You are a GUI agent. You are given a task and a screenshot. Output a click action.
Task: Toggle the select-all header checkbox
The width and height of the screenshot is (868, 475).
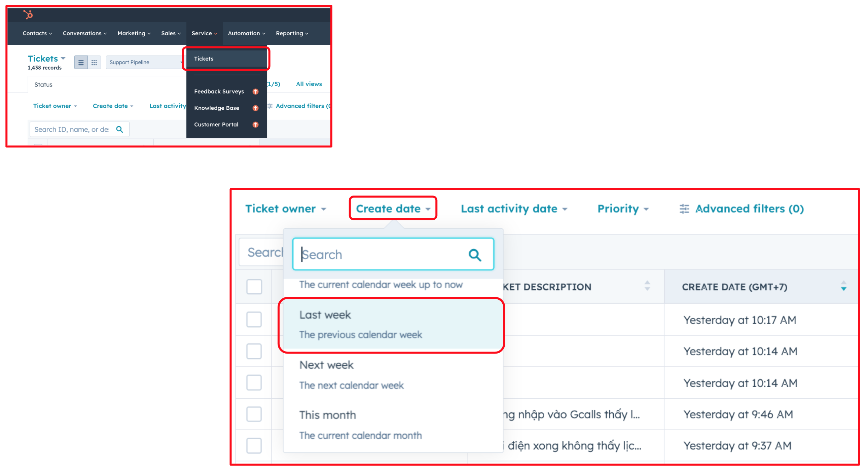tap(254, 287)
